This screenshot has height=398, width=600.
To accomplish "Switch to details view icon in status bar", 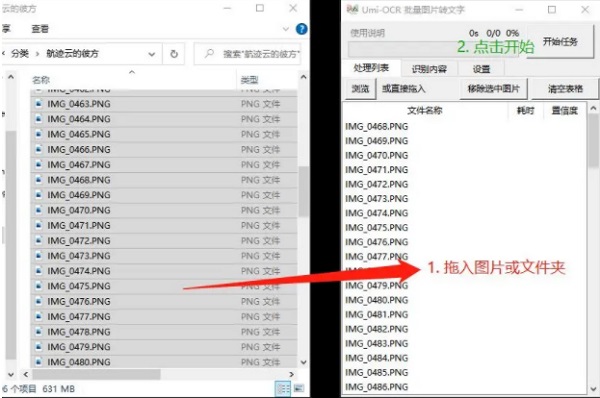I will [283, 389].
